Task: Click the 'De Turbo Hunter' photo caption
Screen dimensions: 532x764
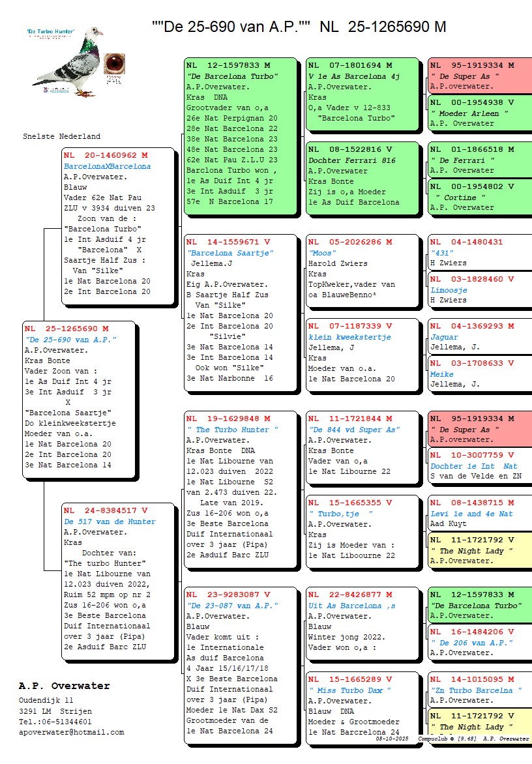Action: tap(51, 31)
